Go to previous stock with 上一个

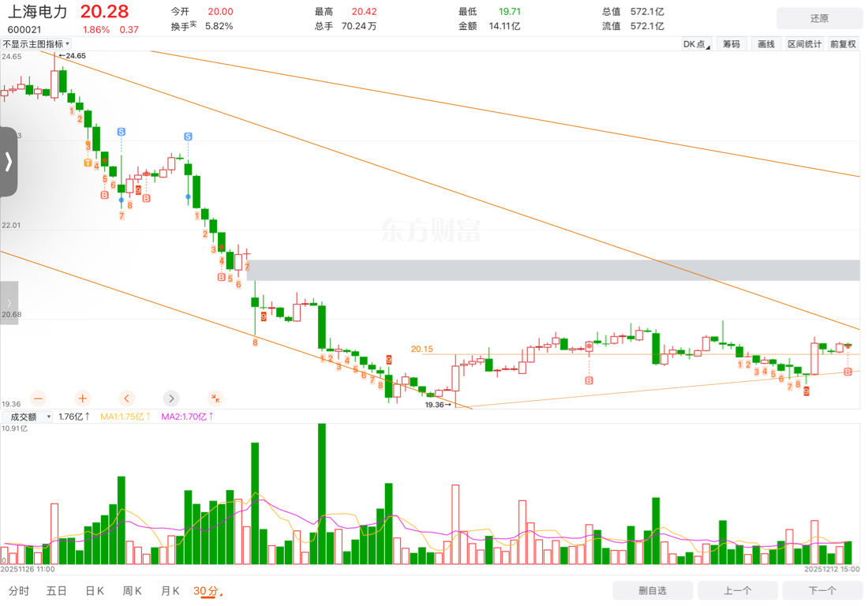pyautogui.click(x=737, y=590)
